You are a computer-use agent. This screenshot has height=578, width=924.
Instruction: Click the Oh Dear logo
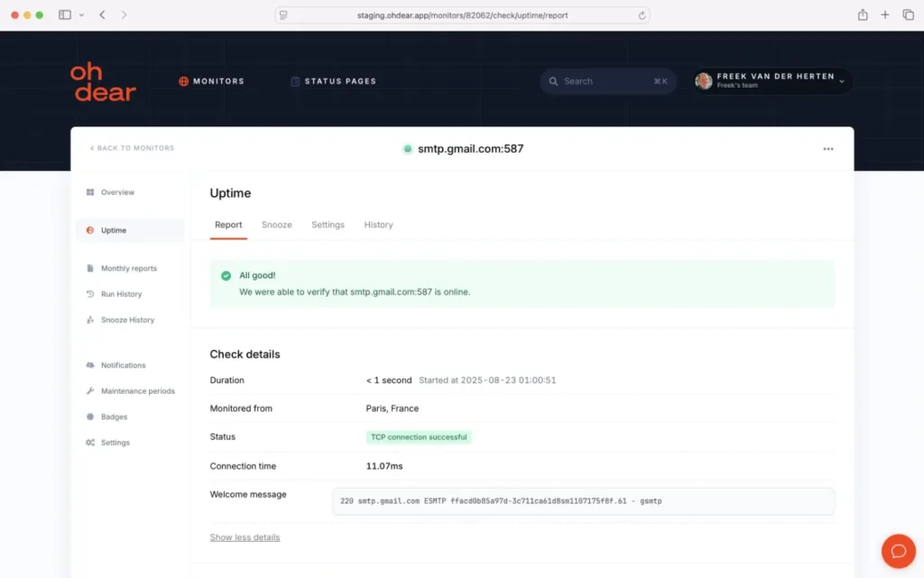pos(103,81)
